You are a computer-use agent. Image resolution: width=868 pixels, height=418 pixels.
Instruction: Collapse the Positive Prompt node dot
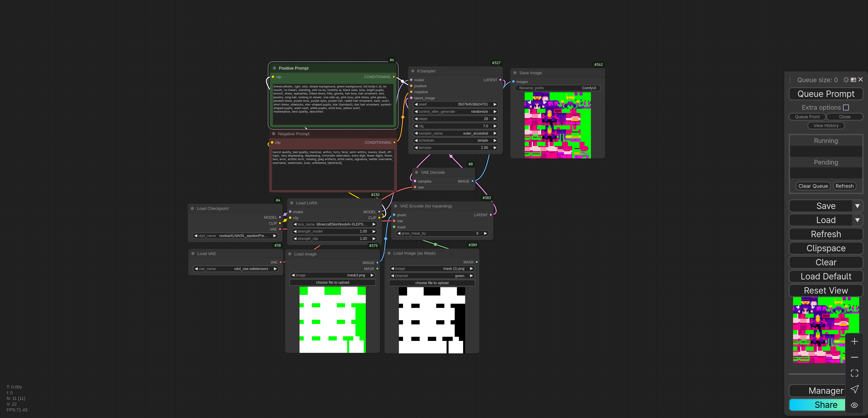(x=274, y=68)
